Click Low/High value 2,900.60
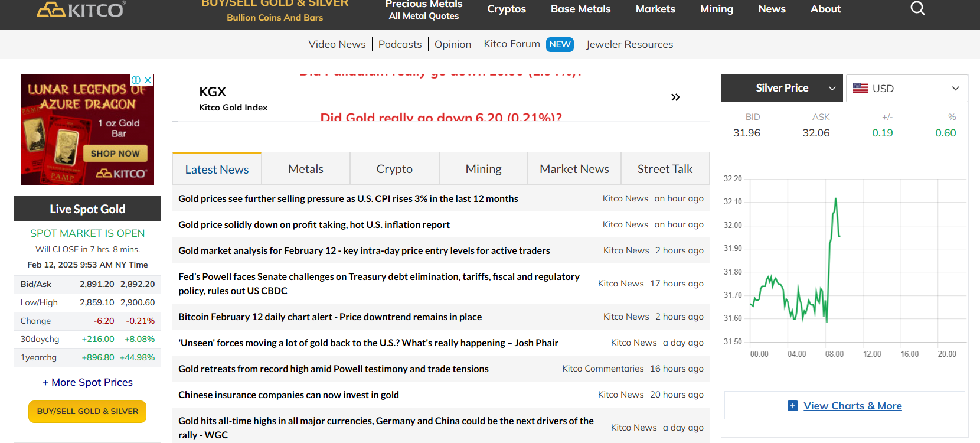The width and height of the screenshot is (980, 443). 138,302
